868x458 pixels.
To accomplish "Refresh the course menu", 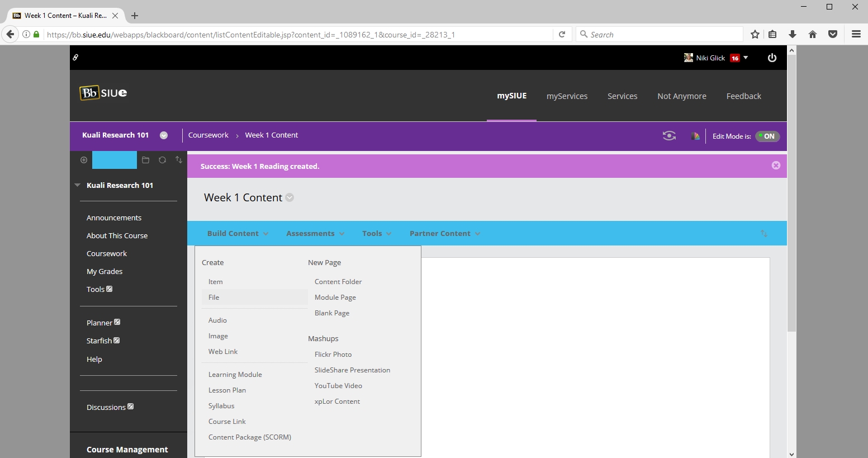I will (x=162, y=160).
